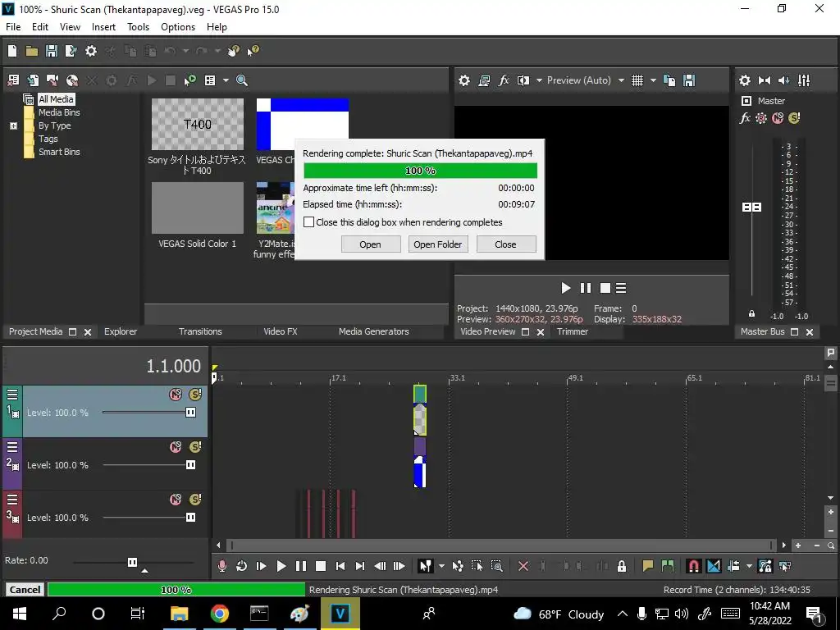The height and width of the screenshot is (630, 840).
Task: Close the rendering complete dialog
Action: pyautogui.click(x=505, y=244)
